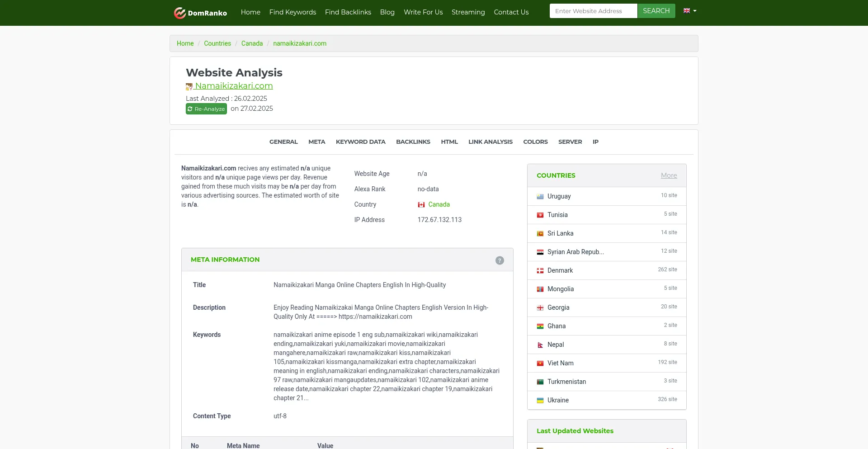
Task: Click the Canada flag icon beside Country
Action: 421,205
